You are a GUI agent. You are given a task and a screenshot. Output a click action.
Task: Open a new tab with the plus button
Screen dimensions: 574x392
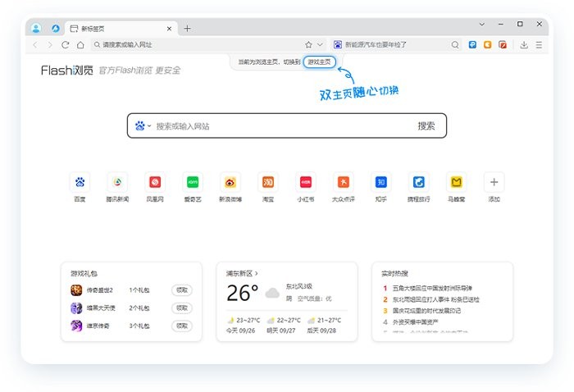[187, 28]
